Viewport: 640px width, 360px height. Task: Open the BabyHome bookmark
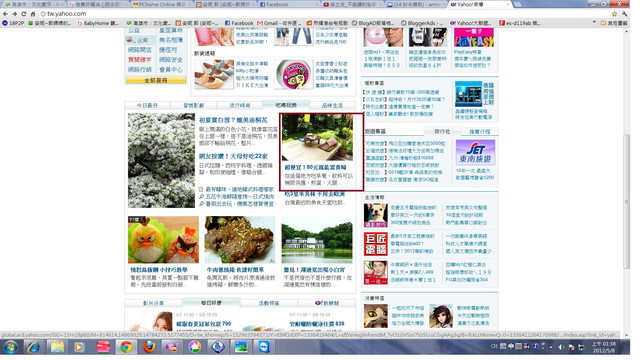[98, 23]
